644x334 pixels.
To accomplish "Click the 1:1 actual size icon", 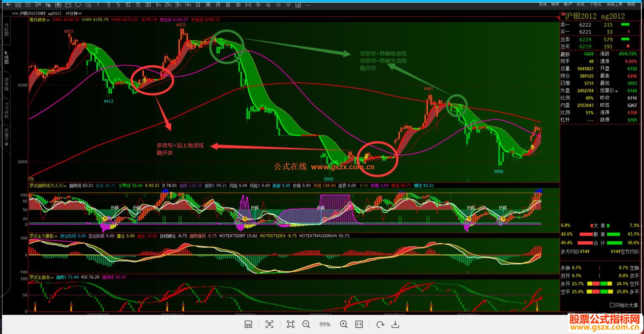I will pos(359,324).
